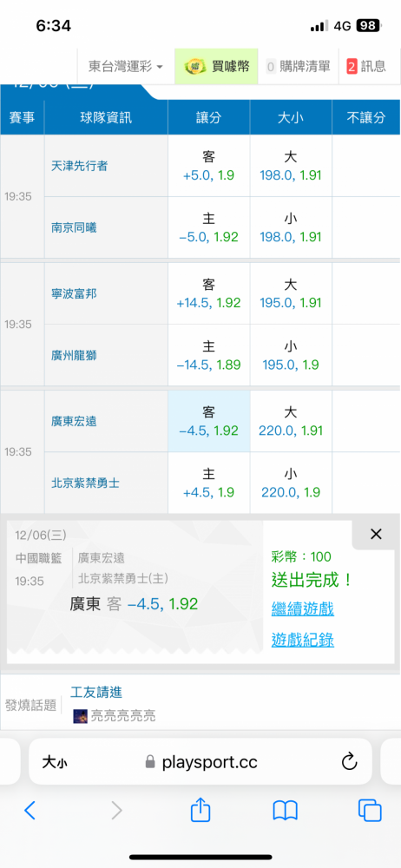Select 南京同曦 主 -5.0 spread

[x=209, y=227]
